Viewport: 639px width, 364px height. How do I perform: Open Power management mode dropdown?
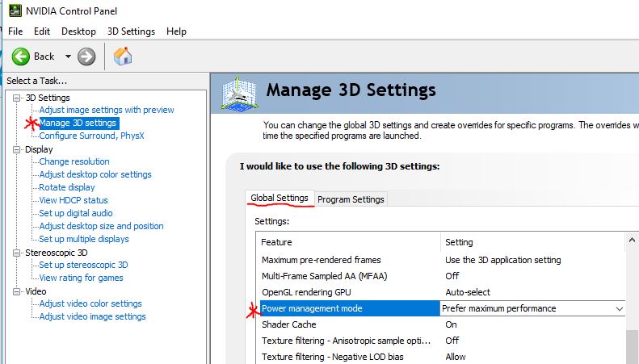point(620,308)
